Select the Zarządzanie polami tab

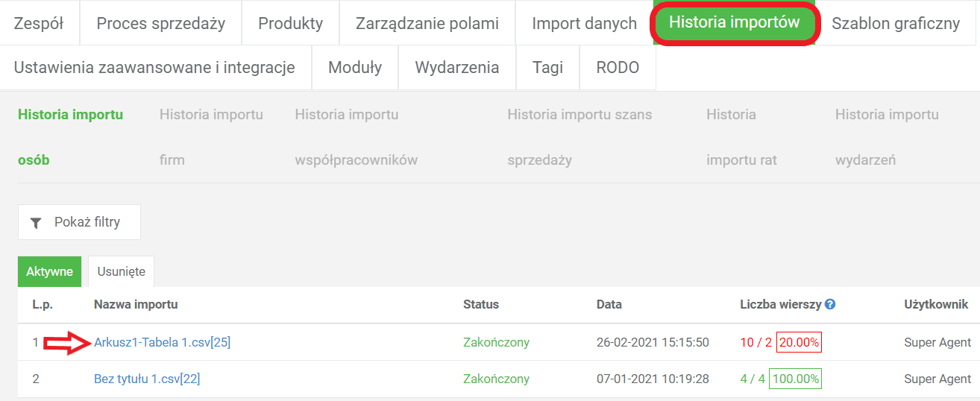coord(427,23)
